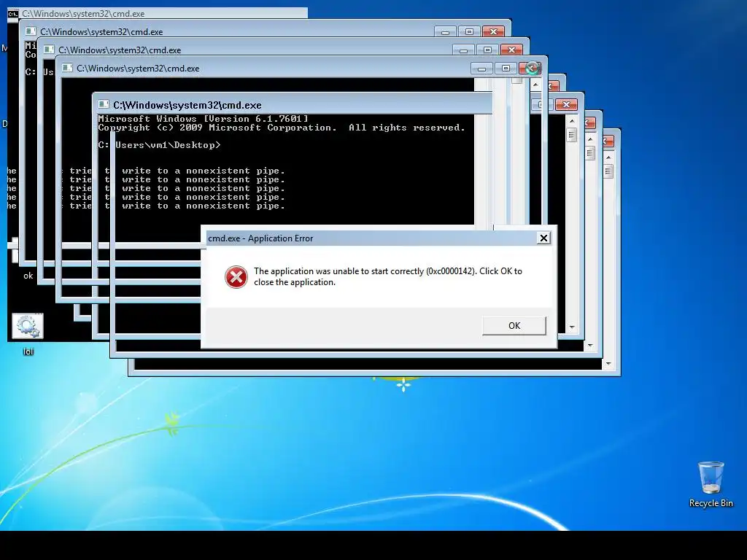Click the C:\Users\vm1\Desktop> prompt line
The width and height of the screenshot is (747, 560).
pos(160,145)
